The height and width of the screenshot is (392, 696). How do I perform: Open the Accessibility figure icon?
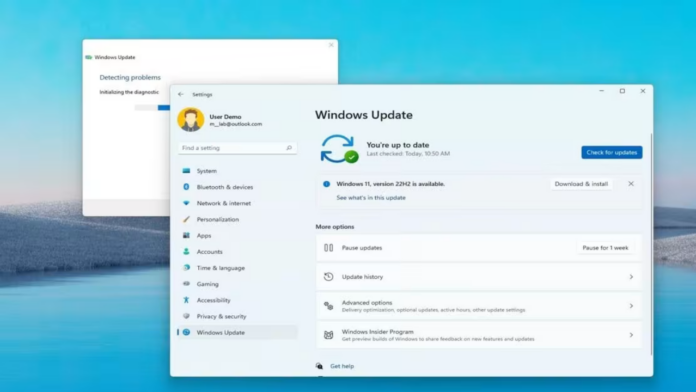(x=186, y=300)
